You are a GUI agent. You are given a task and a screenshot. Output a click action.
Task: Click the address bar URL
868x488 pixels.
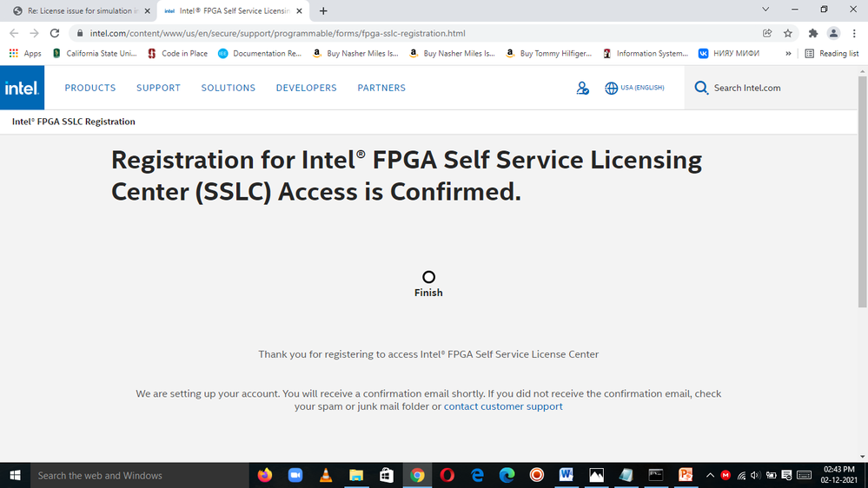click(x=277, y=33)
